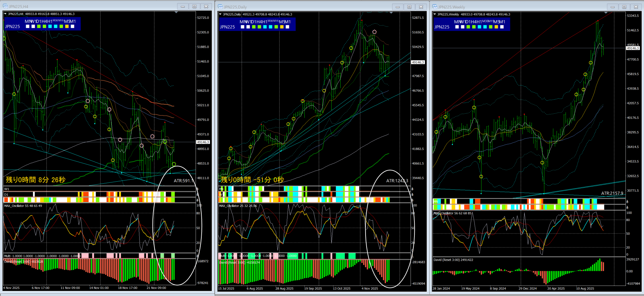The width and height of the screenshot is (644, 296).
Task: Click the 52871.5 price level on the Daily scale
Action: pos(418,17)
